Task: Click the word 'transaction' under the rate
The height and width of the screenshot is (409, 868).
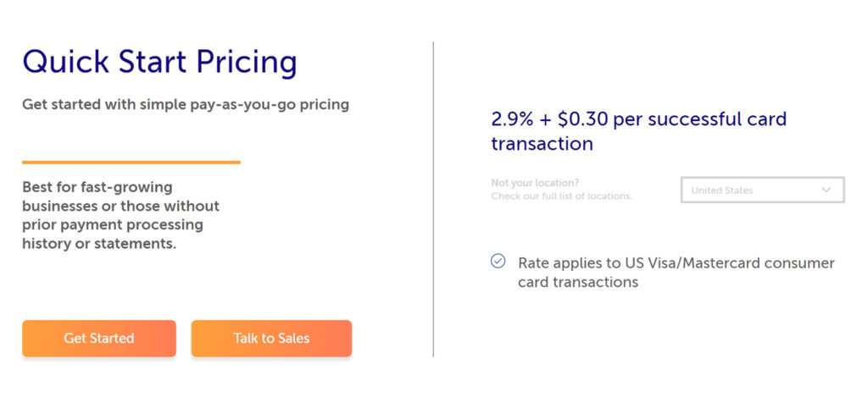Action: [542, 144]
